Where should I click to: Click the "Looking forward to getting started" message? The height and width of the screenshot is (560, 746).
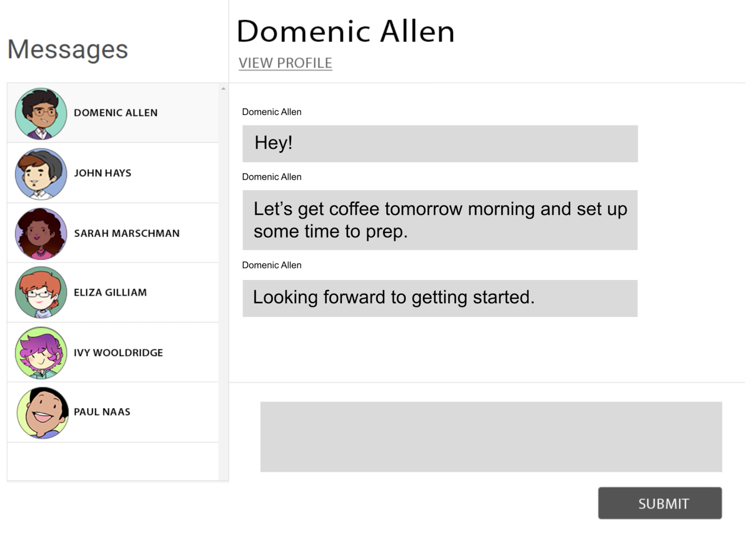point(440,298)
